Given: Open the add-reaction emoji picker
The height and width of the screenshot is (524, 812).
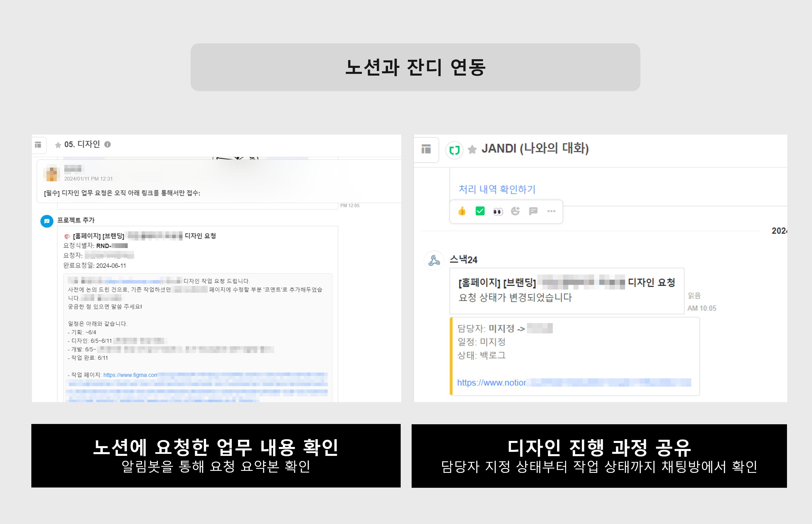Looking at the screenshot, I should 515,211.
